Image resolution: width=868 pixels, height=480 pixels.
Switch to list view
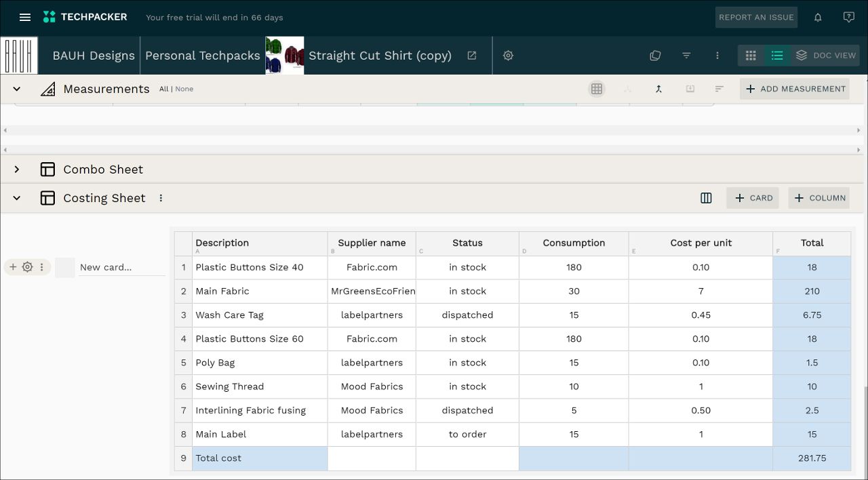pos(777,56)
